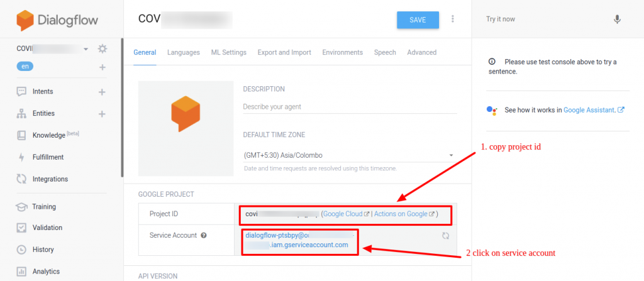The height and width of the screenshot is (281, 644).
Task: Open History in the sidebar
Action: tap(43, 250)
